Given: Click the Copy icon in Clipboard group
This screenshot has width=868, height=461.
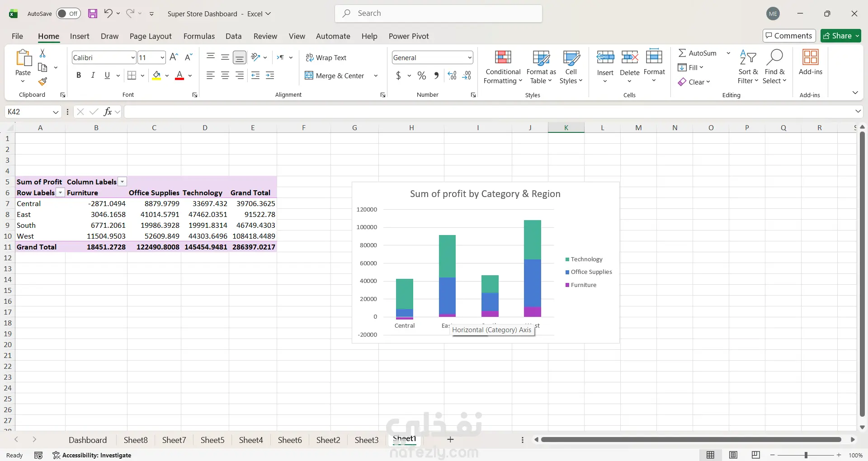Looking at the screenshot, I should (42, 68).
